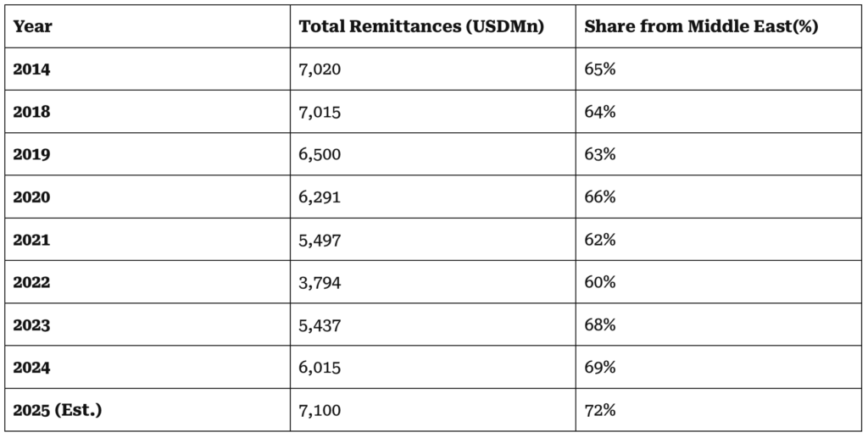Screen dimensions: 868x438
Task: Select the 6,291 remittances figure
Action: pyautogui.click(x=320, y=197)
